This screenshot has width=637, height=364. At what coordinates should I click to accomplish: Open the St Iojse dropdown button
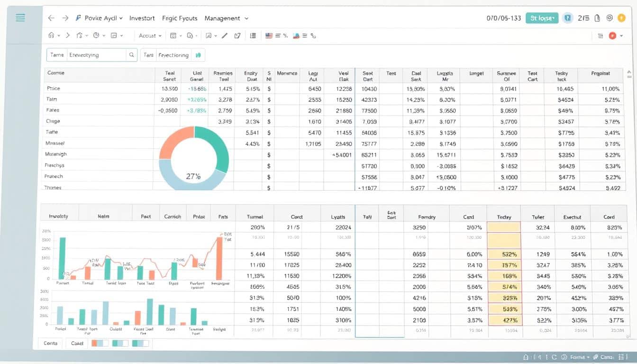tap(542, 18)
